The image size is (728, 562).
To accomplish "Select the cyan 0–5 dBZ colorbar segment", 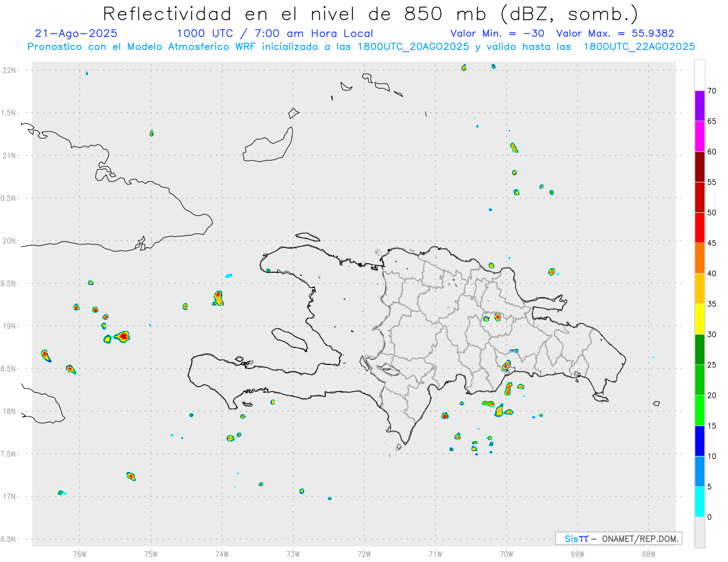I will (699, 502).
